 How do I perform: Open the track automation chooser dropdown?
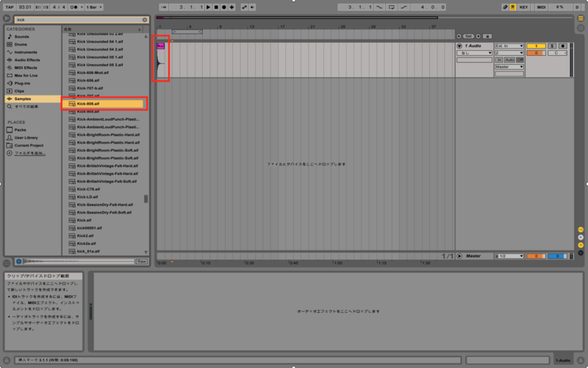474,53
